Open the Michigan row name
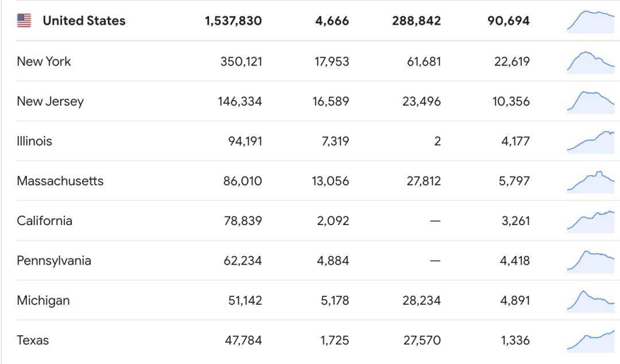Viewport: 620px width, 364px height. click(43, 300)
